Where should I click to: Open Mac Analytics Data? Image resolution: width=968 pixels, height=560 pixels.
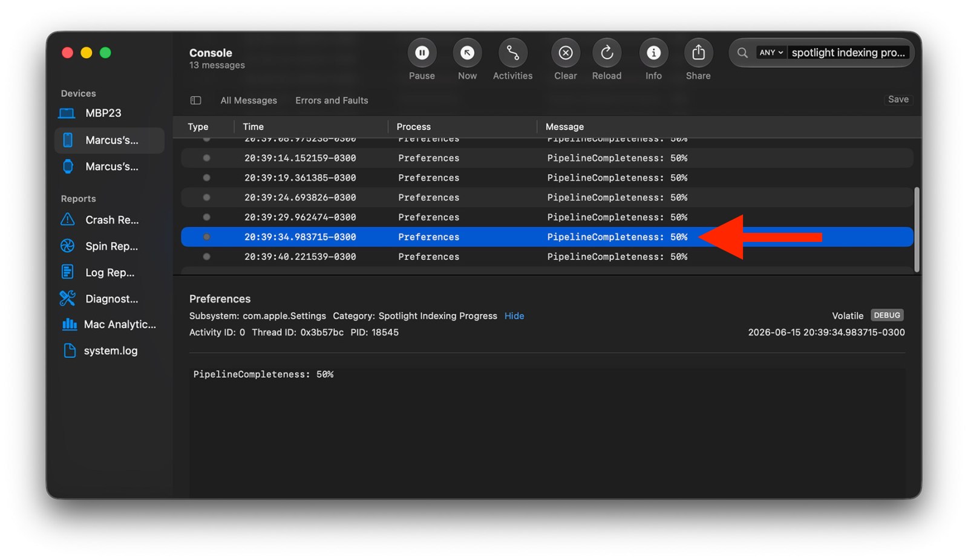click(x=109, y=325)
